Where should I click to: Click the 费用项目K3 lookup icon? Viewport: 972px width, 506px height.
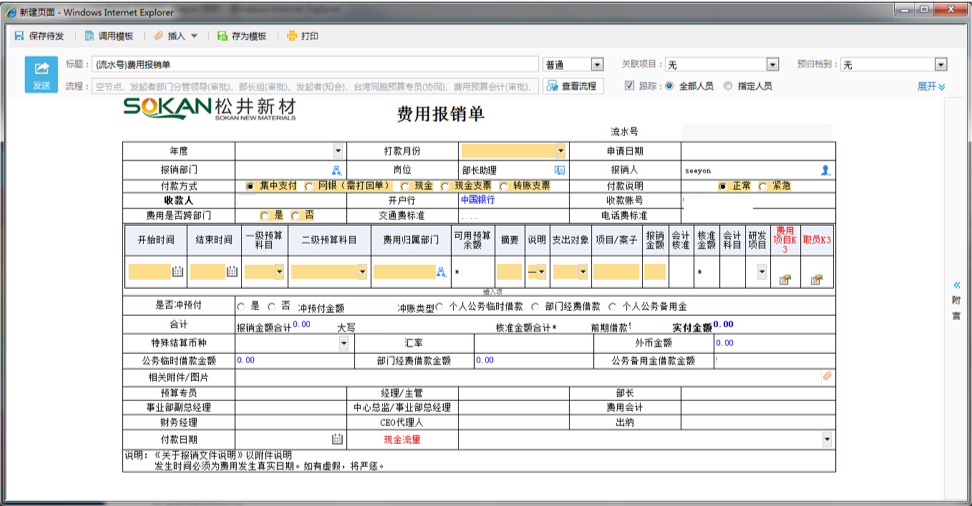[x=785, y=280]
